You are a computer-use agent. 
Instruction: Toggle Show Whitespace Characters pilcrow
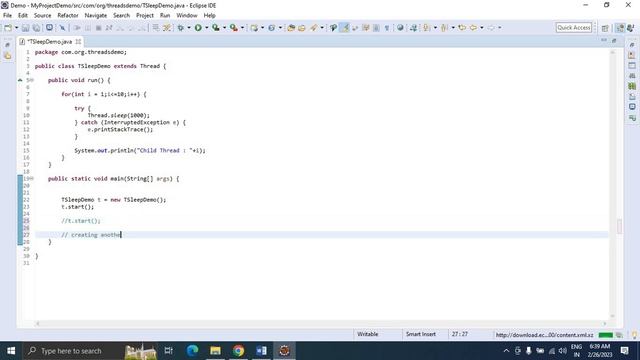[x=387, y=28]
